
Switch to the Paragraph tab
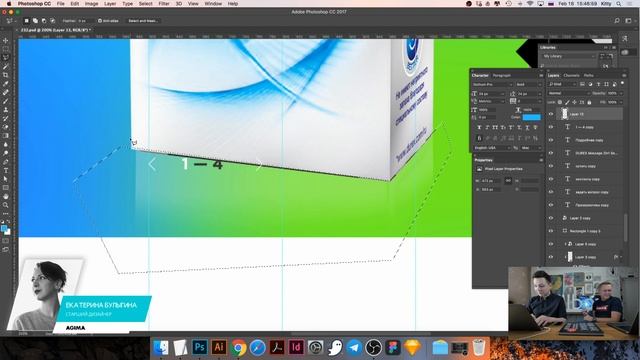pos(502,76)
